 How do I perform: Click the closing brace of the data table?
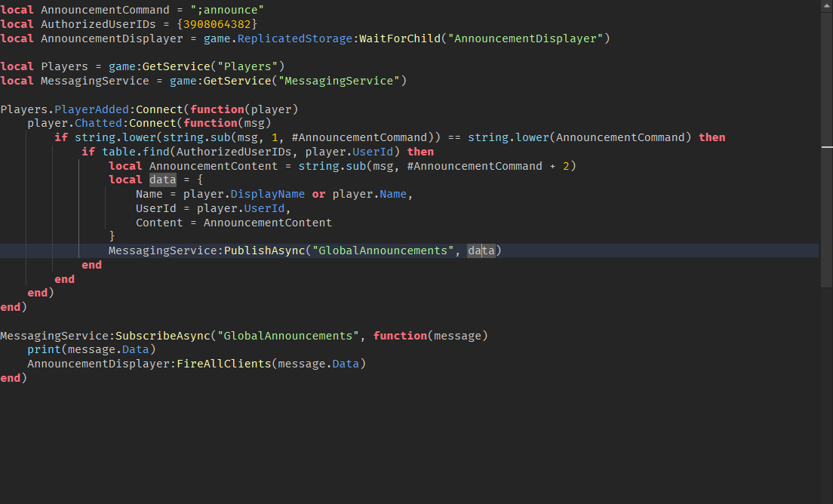(112, 236)
